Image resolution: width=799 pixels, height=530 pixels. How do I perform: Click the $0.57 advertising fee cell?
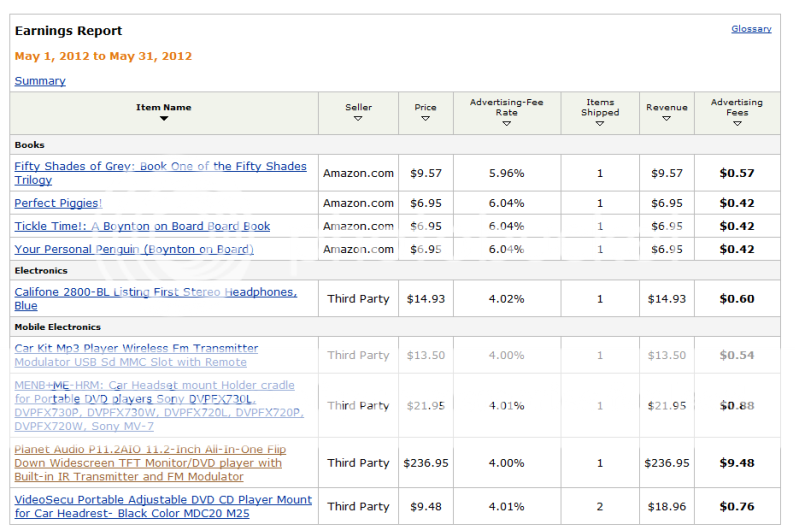click(737, 173)
